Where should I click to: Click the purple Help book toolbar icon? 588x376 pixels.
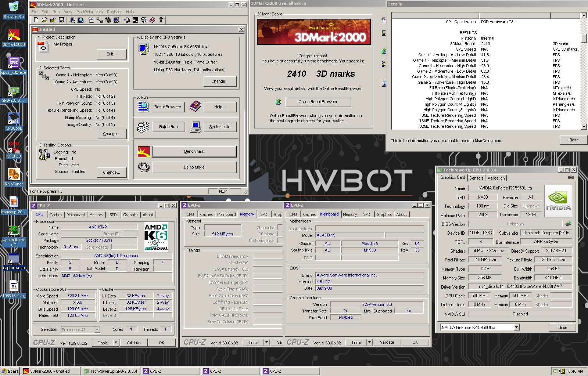(152, 20)
